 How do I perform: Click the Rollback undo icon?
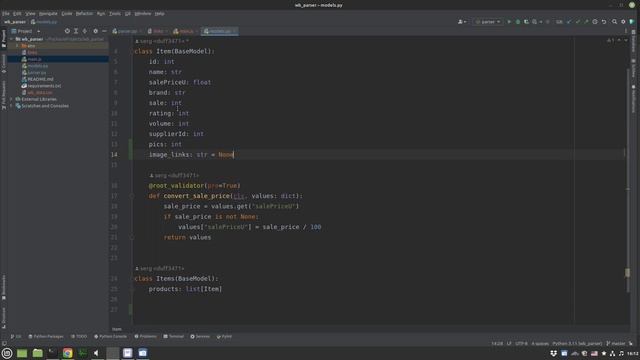tap(604, 22)
